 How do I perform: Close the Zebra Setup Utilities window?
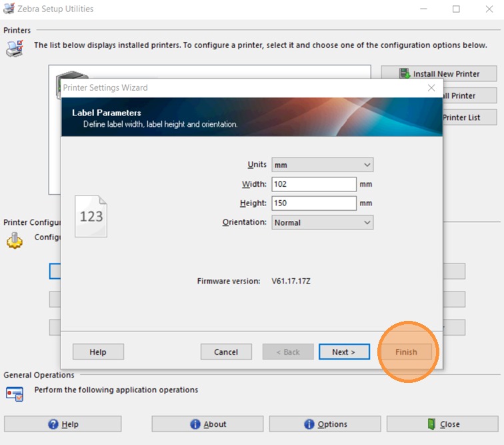(489, 9)
